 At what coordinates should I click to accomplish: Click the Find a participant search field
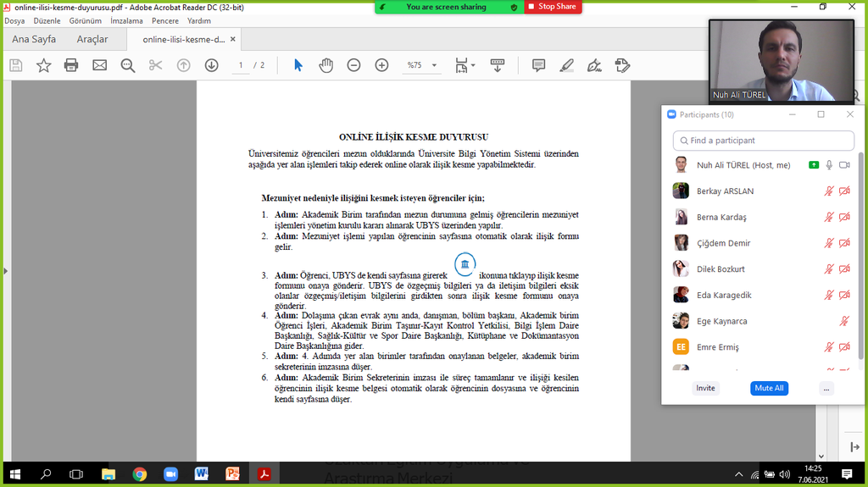pyautogui.click(x=763, y=141)
